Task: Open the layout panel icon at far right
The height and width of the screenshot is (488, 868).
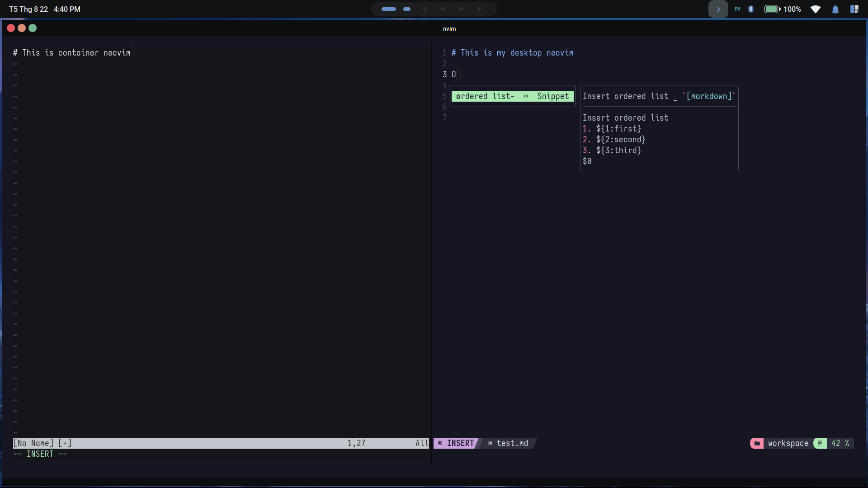Action: pyautogui.click(x=854, y=9)
